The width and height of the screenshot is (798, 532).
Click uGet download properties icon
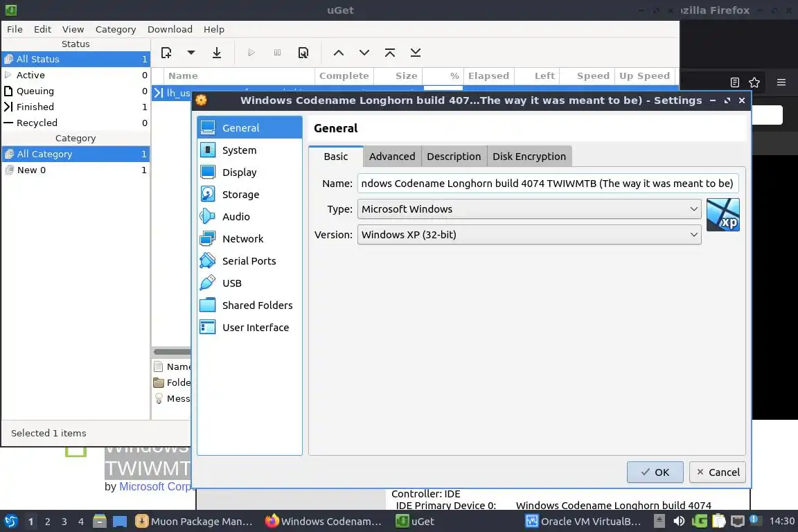click(x=303, y=53)
